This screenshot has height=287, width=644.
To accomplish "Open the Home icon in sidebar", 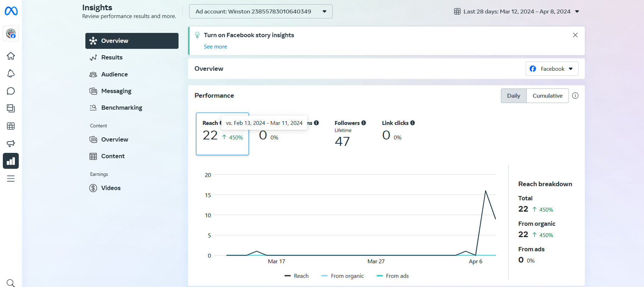I will [x=11, y=56].
